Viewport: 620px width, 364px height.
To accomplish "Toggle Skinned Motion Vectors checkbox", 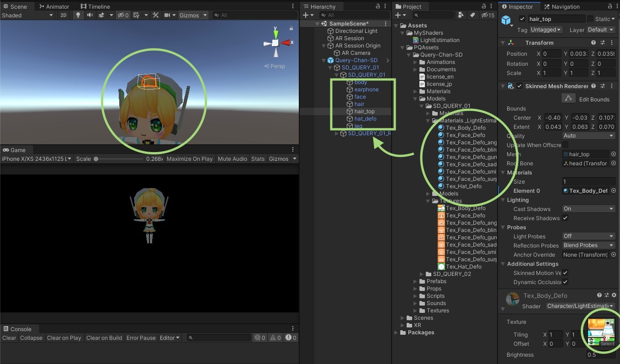I will pyautogui.click(x=565, y=273).
